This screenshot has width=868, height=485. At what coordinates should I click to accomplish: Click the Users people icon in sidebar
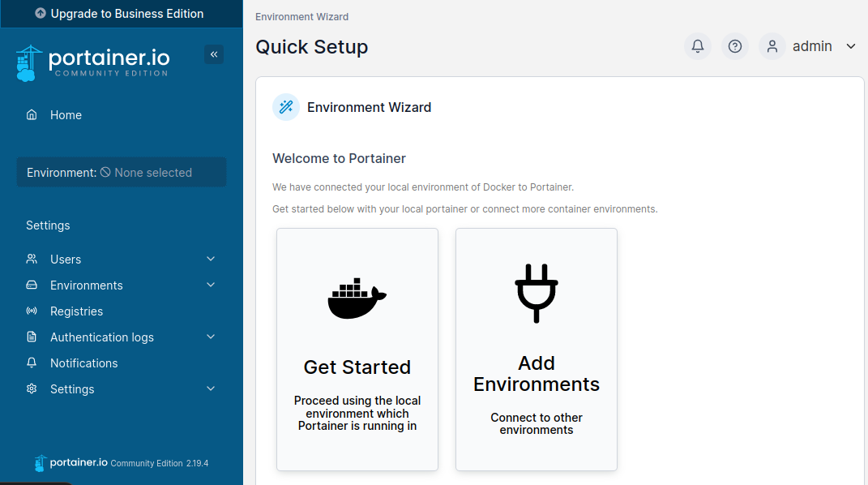tap(32, 259)
